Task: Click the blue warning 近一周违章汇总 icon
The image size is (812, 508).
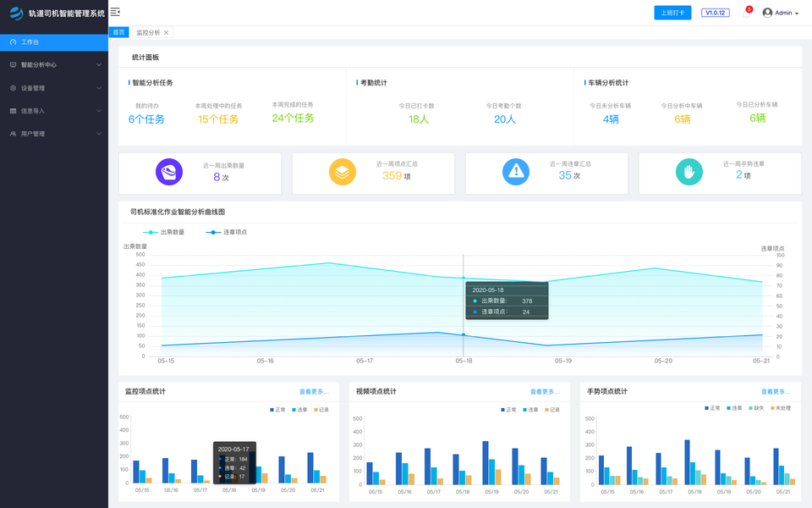Action: [516, 172]
